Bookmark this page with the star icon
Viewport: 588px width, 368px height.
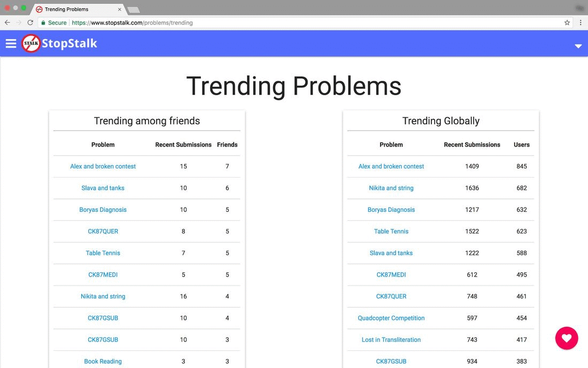pyautogui.click(x=567, y=22)
